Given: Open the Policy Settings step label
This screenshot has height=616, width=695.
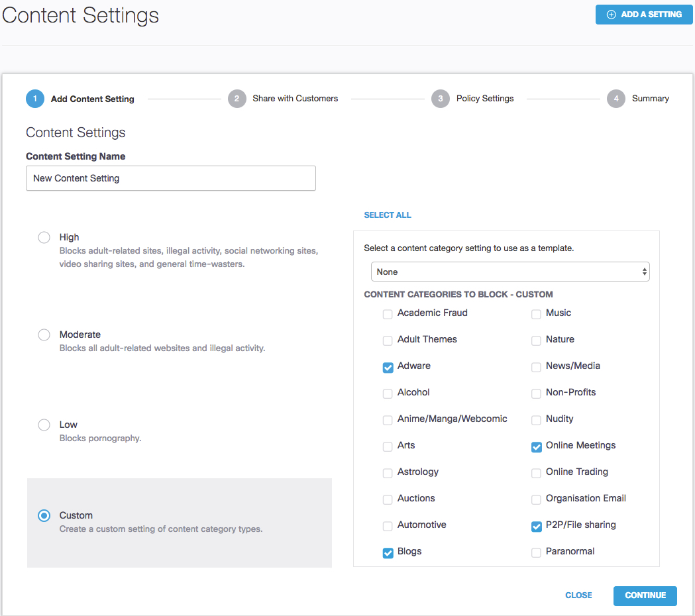Looking at the screenshot, I should (x=485, y=99).
